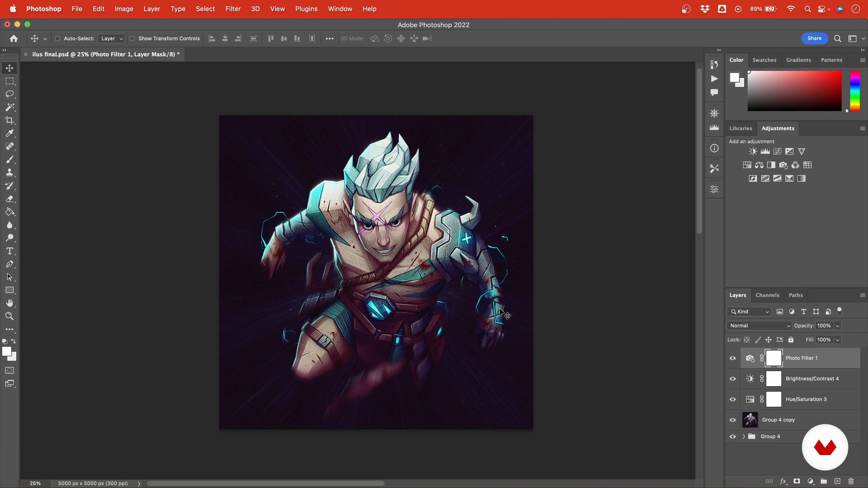Hide the Photo Filter 1 layer
The width and height of the screenshot is (868, 488).
tap(733, 358)
